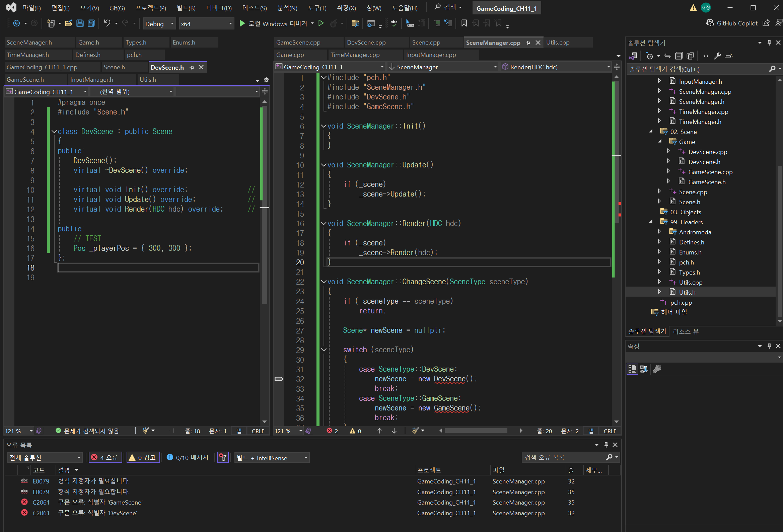Click the Navigate Backward arrow icon

click(16, 23)
